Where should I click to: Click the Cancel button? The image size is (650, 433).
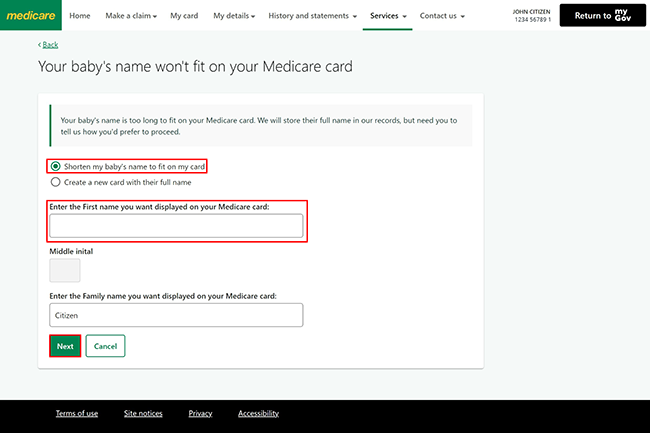click(105, 346)
